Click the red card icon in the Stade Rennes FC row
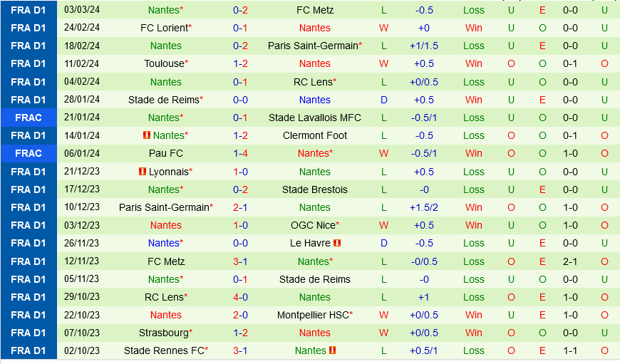This screenshot has height=364, width=620. [x=332, y=350]
